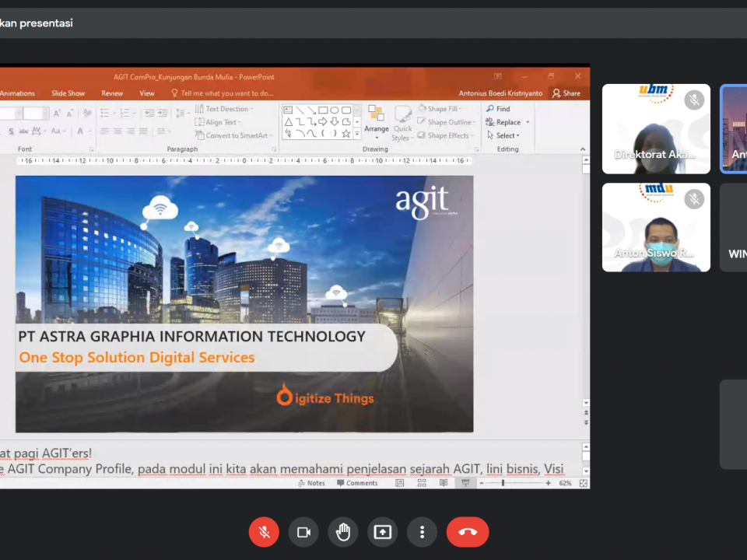
Task: Open the Review ribbon tab
Action: coord(112,93)
